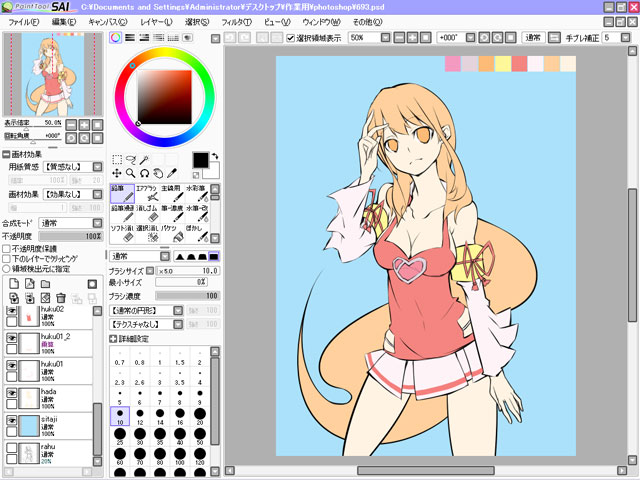The height and width of the screenshot is (480, 640).
Task: Enable 下のレイヤーでクリッピング checkbox
Action: pyautogui.click(x=7, y=259)
